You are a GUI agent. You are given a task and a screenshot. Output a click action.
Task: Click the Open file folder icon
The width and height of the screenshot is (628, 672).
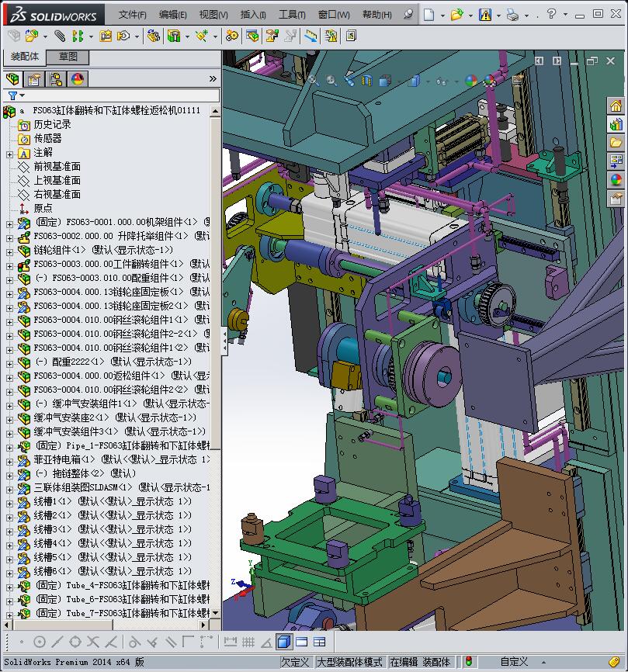tap(457, 15)
